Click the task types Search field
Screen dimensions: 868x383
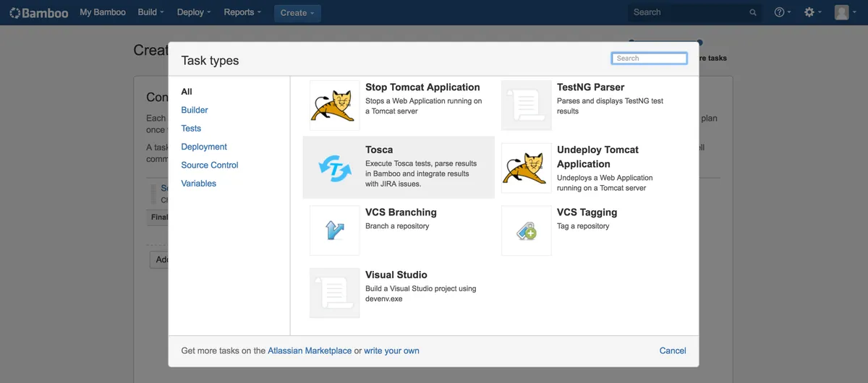coord(649,59)
